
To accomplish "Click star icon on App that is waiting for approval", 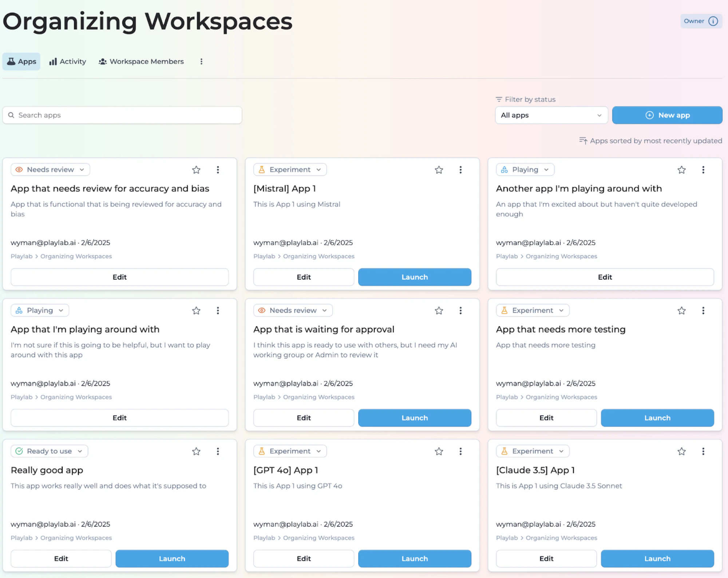I will [x=439, y=310].
